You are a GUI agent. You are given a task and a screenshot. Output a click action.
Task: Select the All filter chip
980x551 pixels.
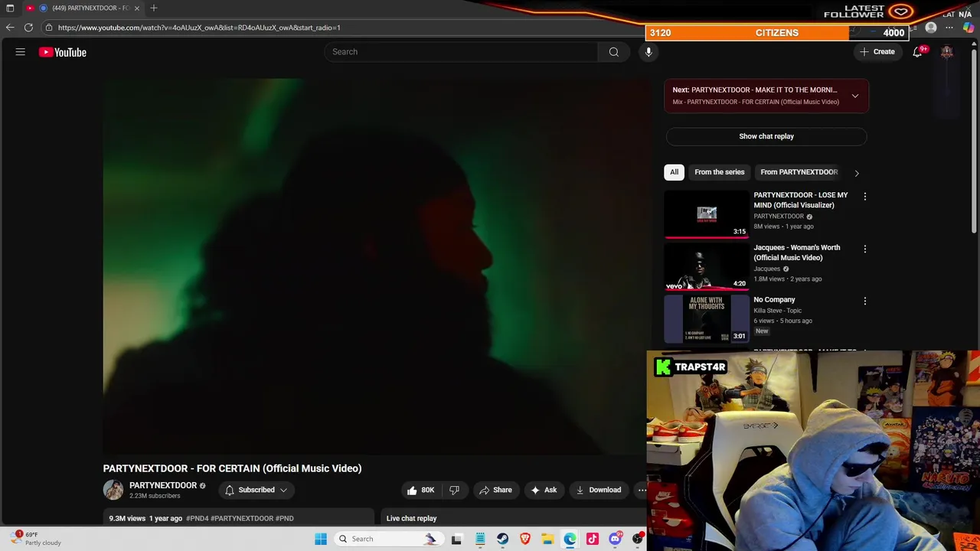pos(674,172)
